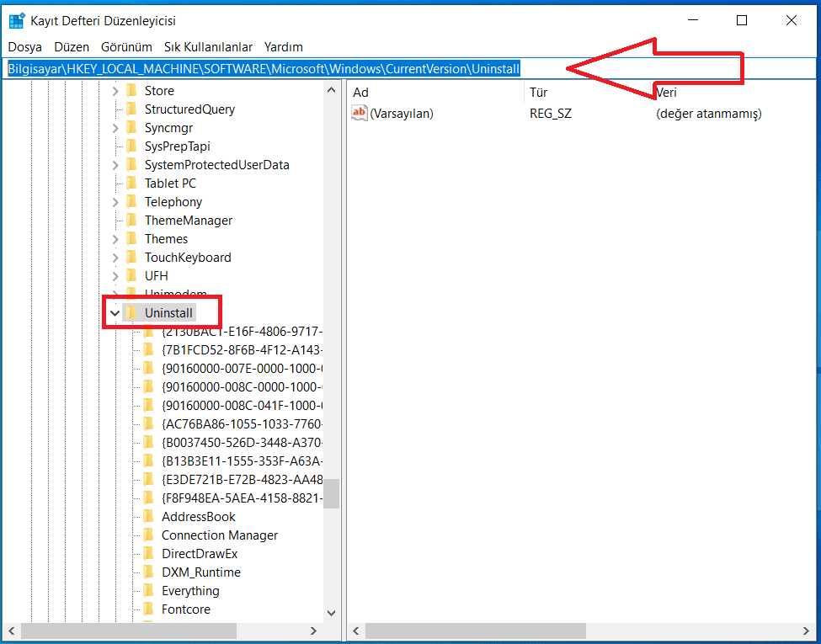Expand the Syncmgr key
Viewport: 821px width, 644px height.
(115, 128)
